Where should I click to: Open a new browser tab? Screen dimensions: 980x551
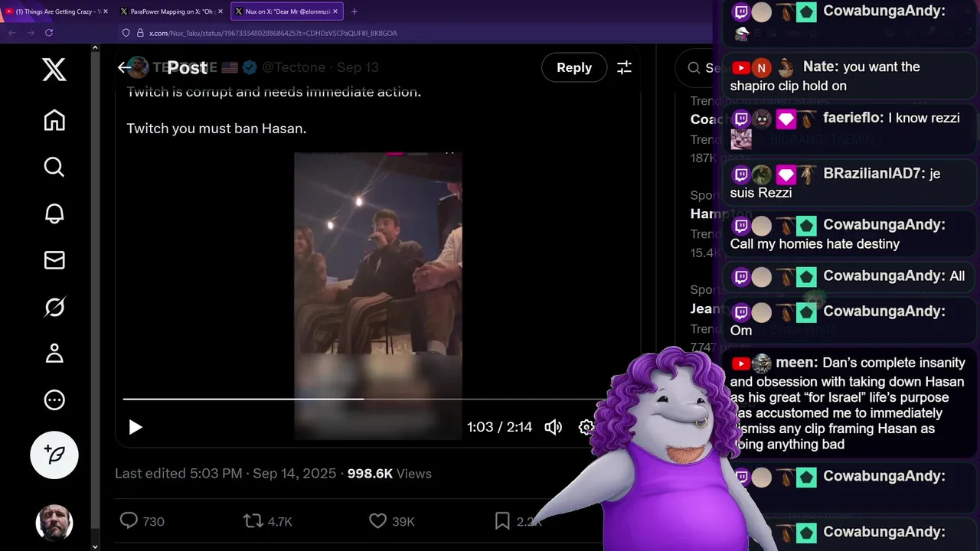click(354, 11)
